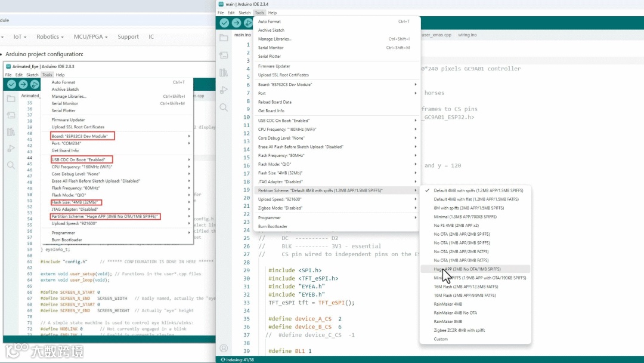Open Search icon in main IDE sidebar
This screenshot has height=363, width=644.
(224, 107)
